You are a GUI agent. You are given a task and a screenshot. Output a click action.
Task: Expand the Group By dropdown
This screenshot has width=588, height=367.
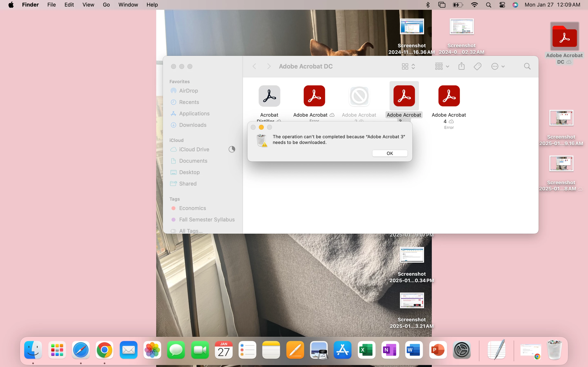[x=442, y=66]
